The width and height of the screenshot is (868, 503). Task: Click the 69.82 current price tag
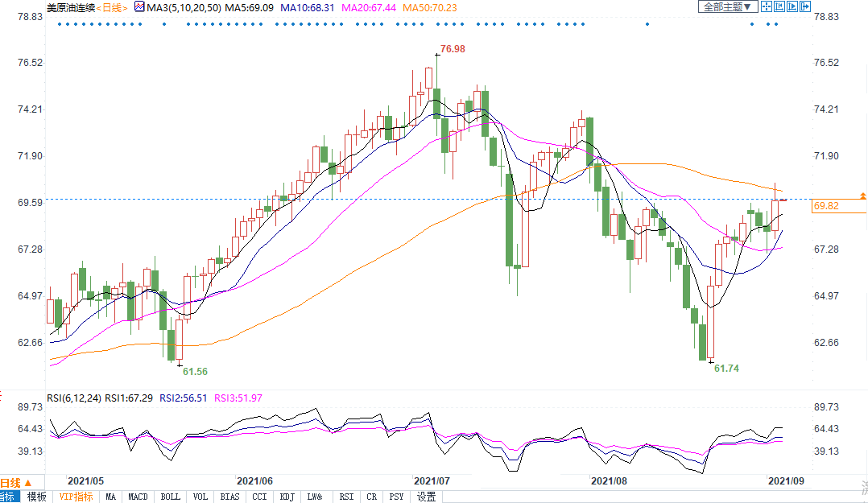pyautogui.click(x=828, y=207)
